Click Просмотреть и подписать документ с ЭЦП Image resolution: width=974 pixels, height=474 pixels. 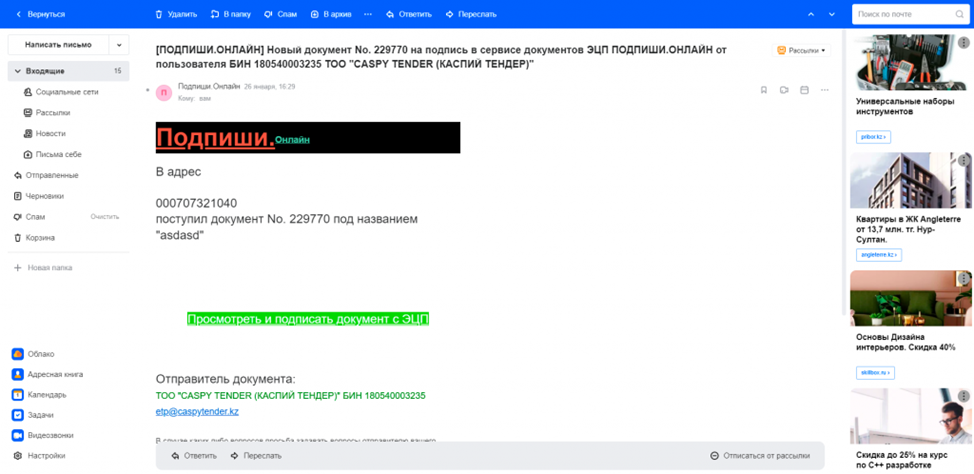(x=308, y=319)
